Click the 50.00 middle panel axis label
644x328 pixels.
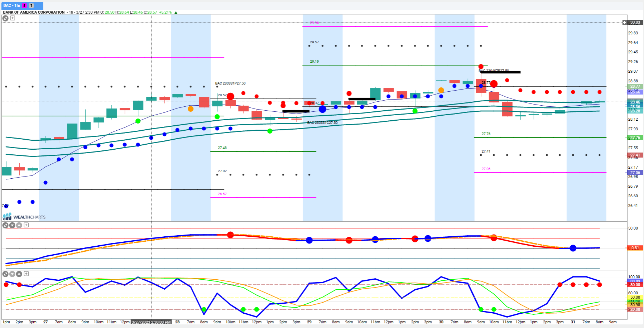(633, 228)
